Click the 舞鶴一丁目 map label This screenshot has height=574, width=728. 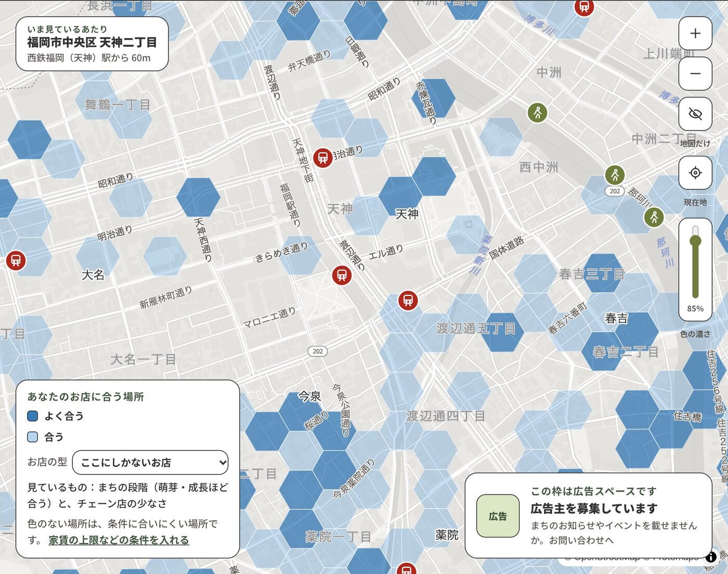(118, 105)
